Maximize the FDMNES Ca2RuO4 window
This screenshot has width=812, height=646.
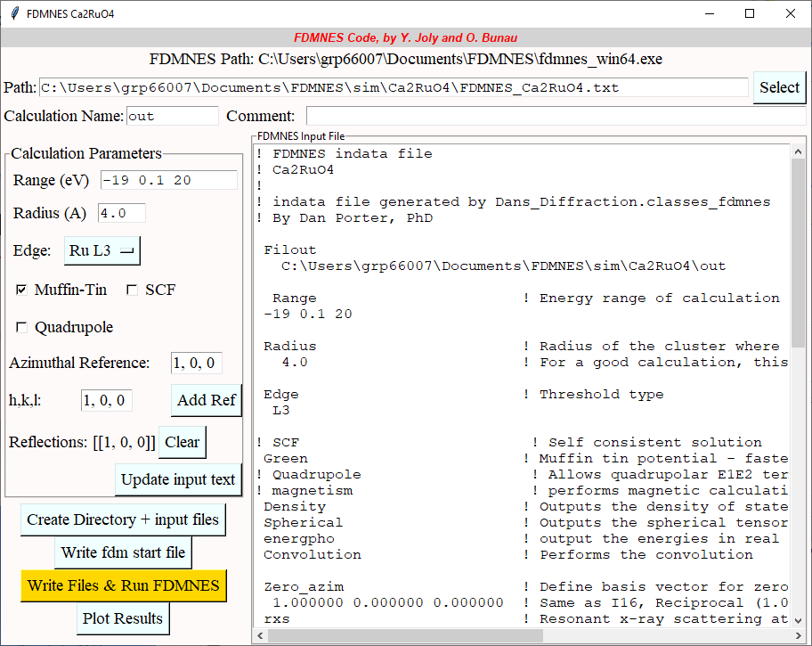(x=750, y=13)
